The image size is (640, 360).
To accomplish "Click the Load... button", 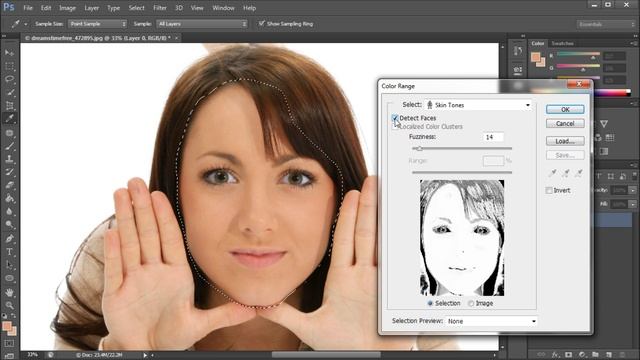I will (565, 141).
